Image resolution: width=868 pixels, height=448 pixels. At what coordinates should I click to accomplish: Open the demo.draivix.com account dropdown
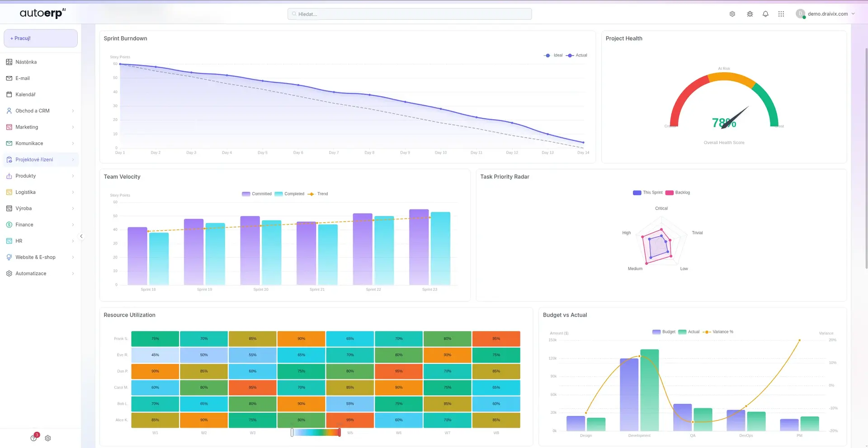[825, 14]
